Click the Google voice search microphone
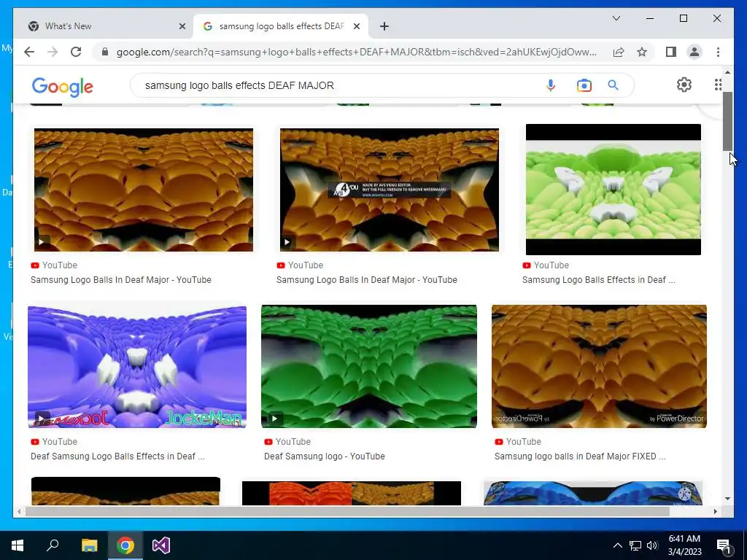The image size is (747, 560). pyautogui.click(x=551, y=85)
